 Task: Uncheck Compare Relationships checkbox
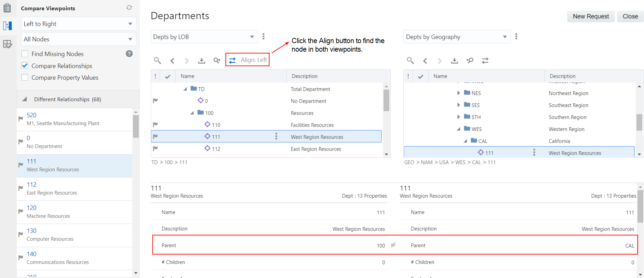point(25,66)
